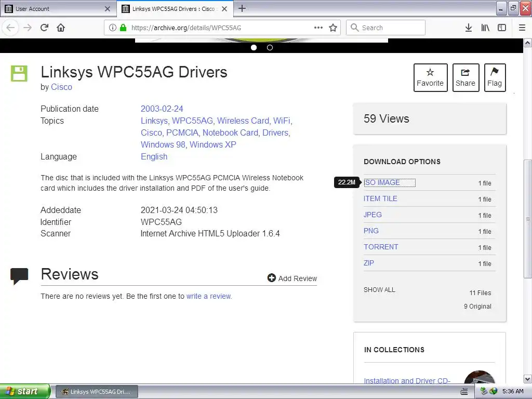Focus the browser Search box
532x399 pixels.
point(385,28)
